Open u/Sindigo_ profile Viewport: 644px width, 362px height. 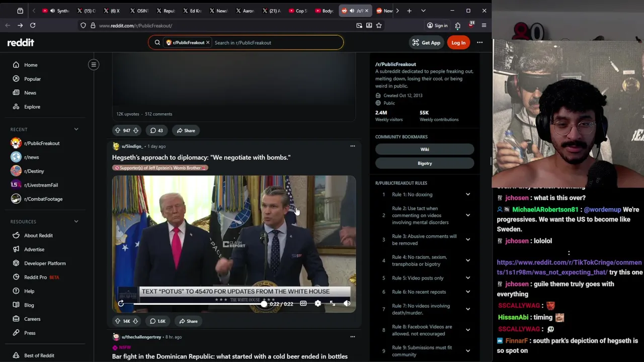132,146
